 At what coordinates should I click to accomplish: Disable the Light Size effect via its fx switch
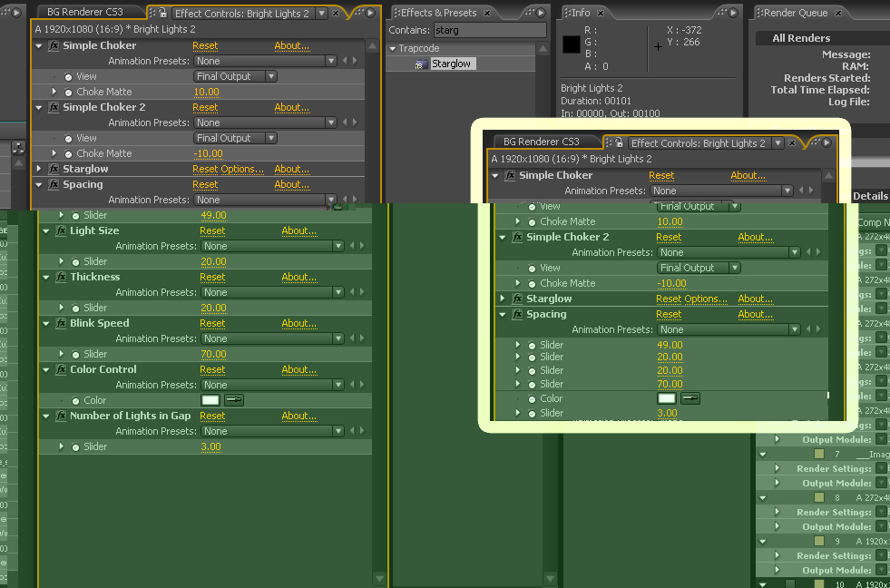(x=61, y=231)
